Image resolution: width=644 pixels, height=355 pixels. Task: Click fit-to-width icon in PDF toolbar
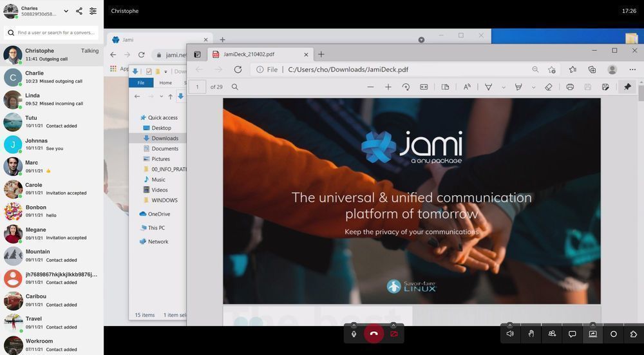424,87
